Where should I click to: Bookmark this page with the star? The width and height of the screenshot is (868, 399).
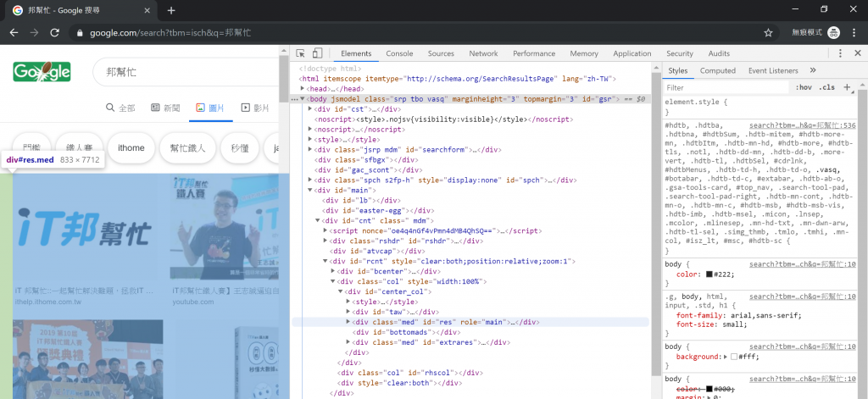tap(768, 33)
